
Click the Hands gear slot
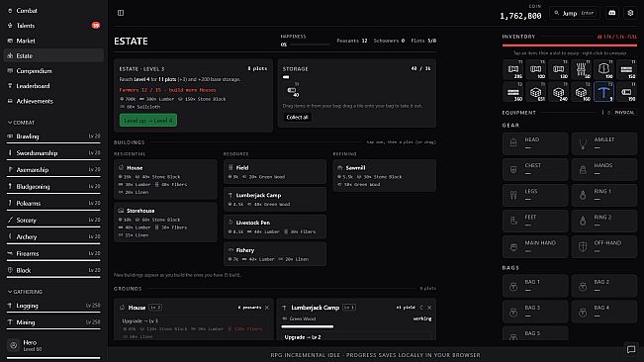604,169
